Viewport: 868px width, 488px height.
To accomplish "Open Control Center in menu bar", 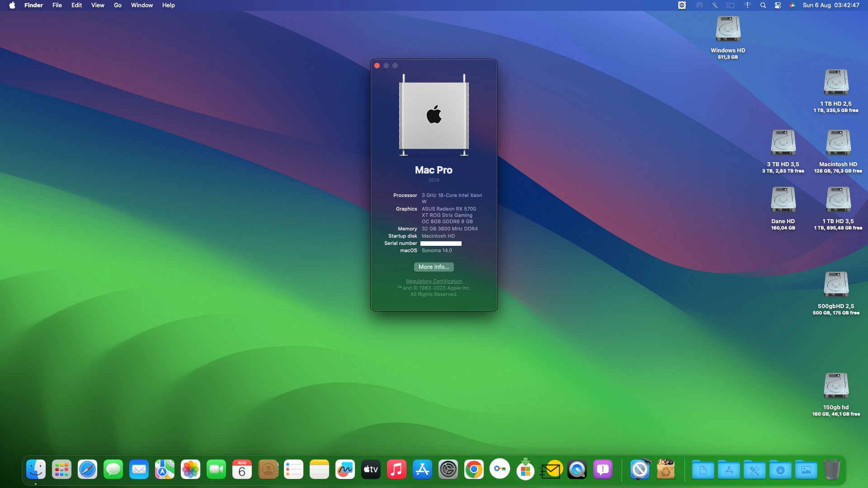I will click(x=778, y=5).
